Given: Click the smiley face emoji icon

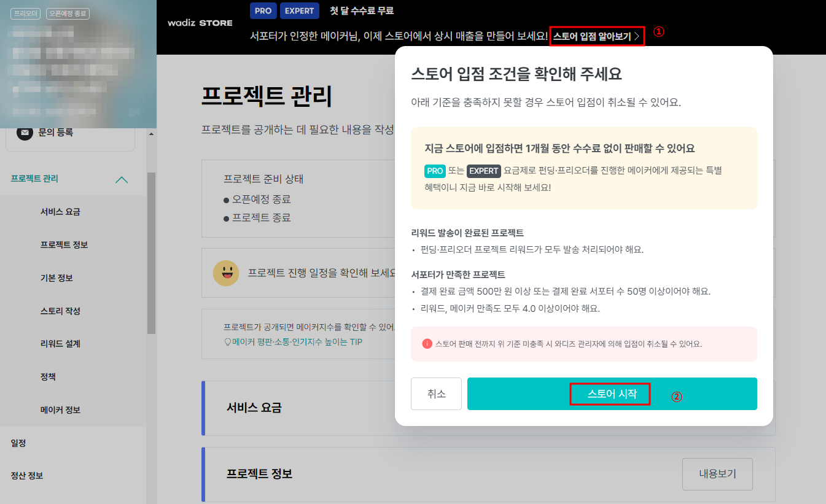Looking at the screenshot, I should 226,273.
